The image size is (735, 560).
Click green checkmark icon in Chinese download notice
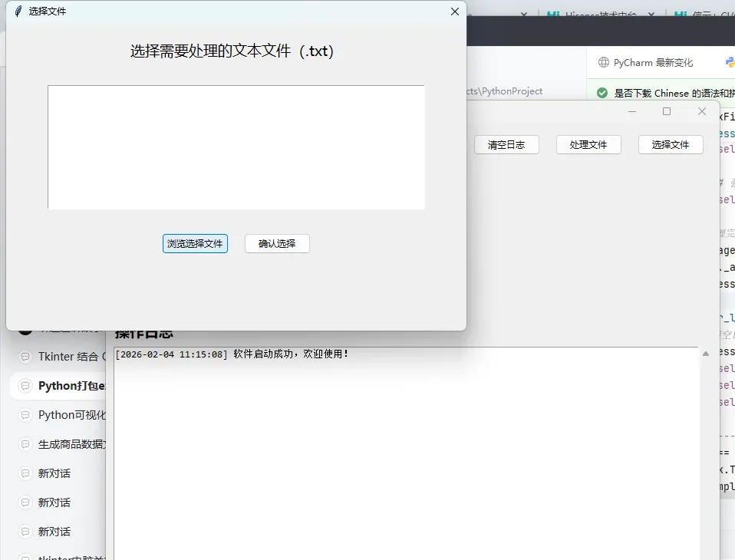coord(602,94)
